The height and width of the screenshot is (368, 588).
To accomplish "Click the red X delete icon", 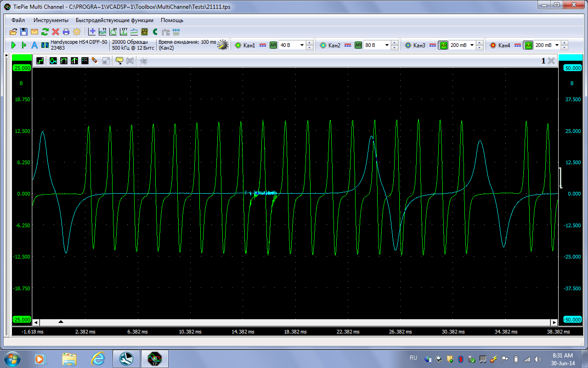I will pyautogui.click(x=56, y=32).
